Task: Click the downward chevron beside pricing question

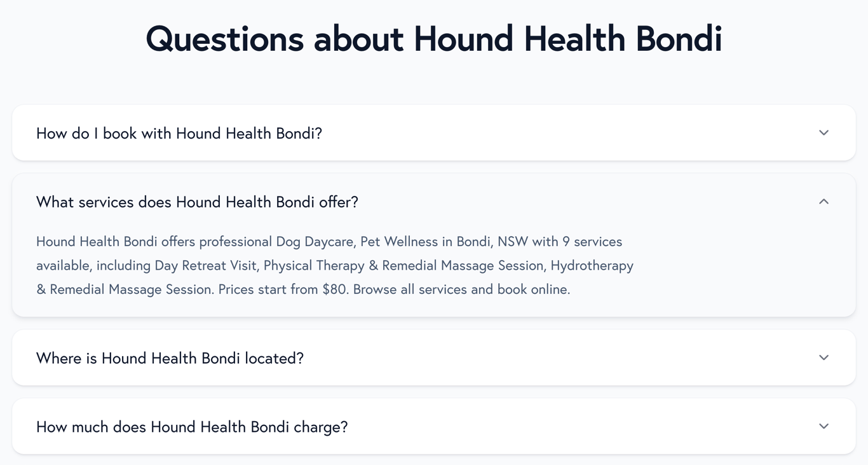Action: (x=824, y=426)
